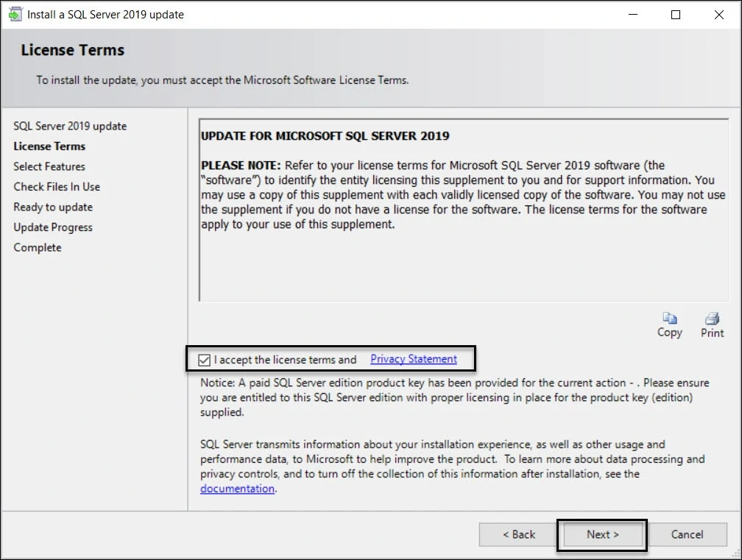Image resolution: width=742 pixels, height=560 pixels.
Task: Click the SQL Server installer title bar icon
Action: [15, 15]
